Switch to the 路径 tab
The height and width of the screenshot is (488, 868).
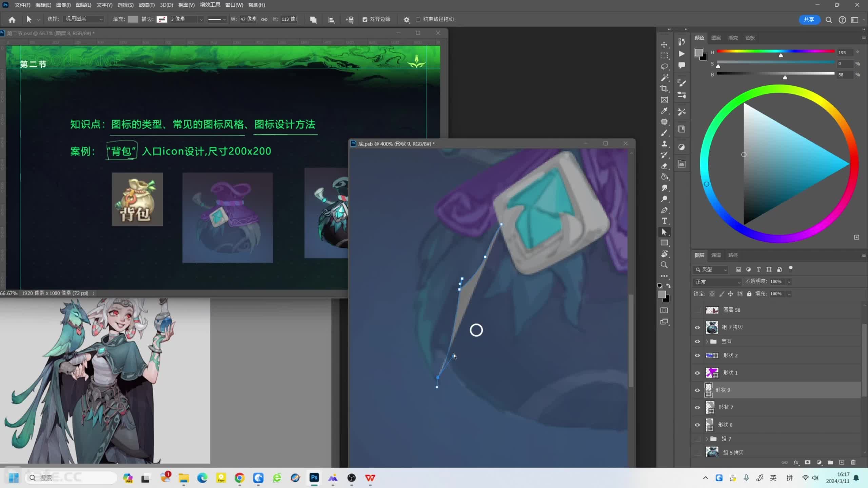tap(733, 255)
